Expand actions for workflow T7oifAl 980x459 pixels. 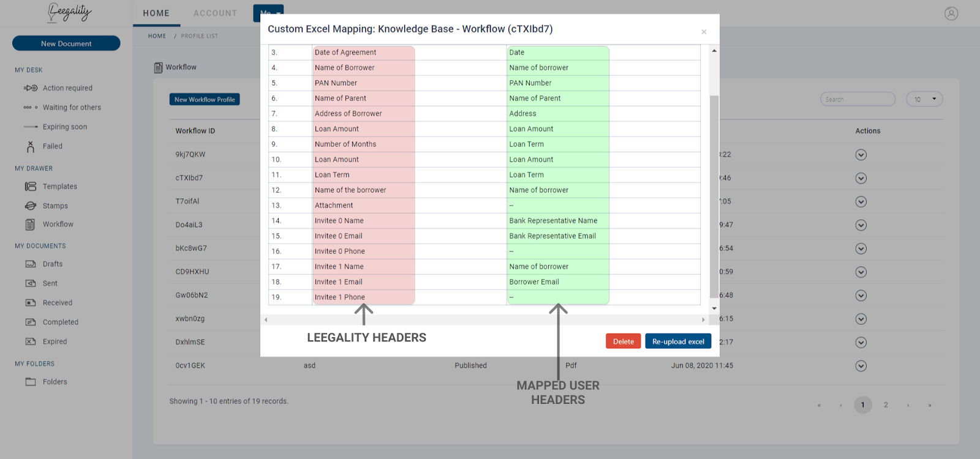click(861, 201)
